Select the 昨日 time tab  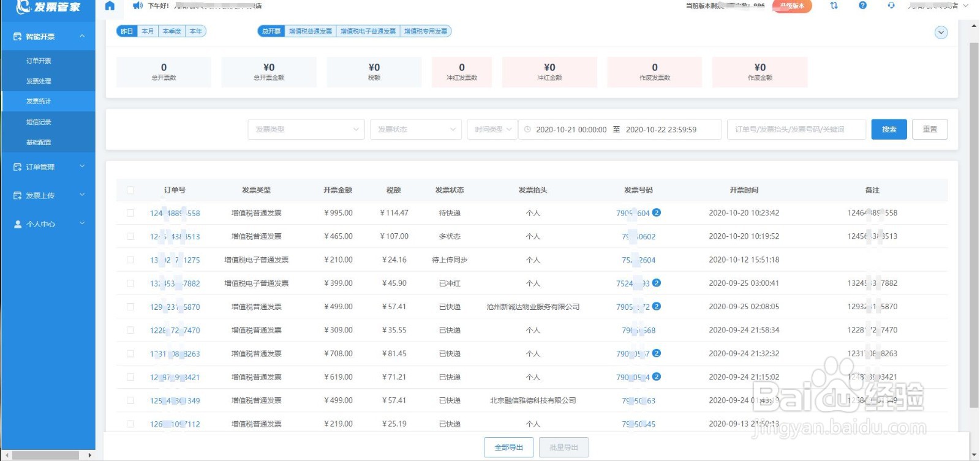coord(127,31)
